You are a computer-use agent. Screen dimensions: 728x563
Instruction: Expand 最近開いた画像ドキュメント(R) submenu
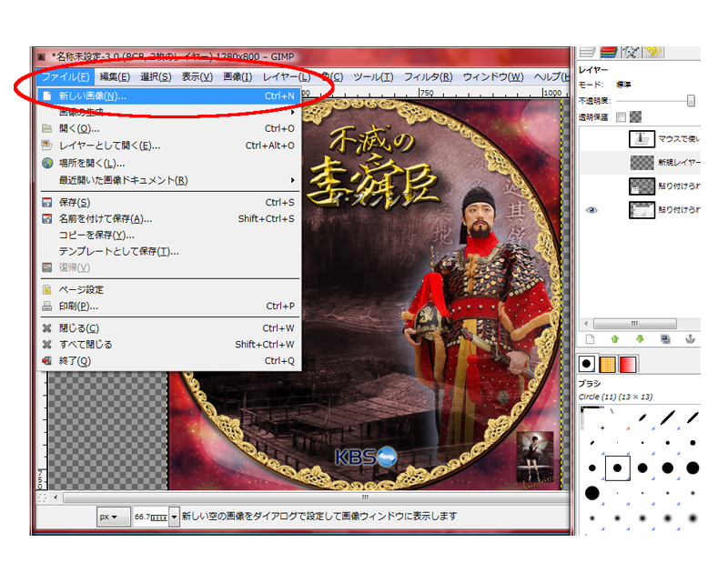292,180
